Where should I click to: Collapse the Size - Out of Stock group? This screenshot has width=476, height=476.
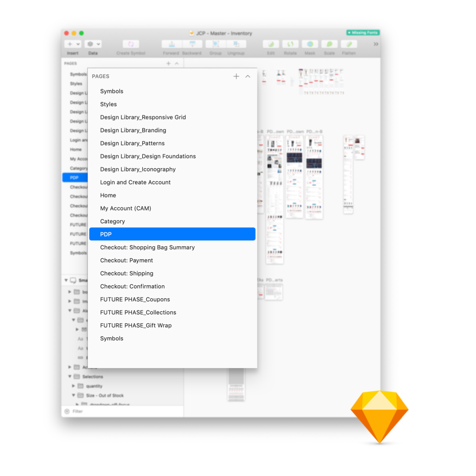[73, 395]
